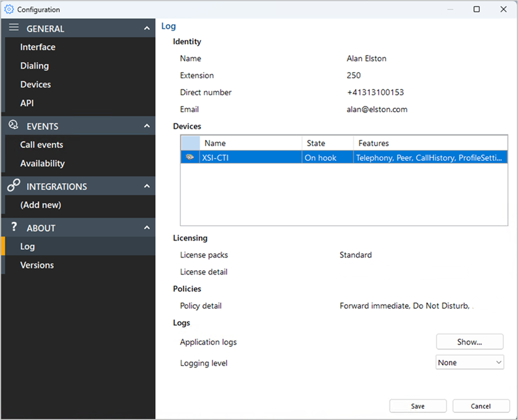
Task: Cancel the configuration changes
Action: pos(480,406)
